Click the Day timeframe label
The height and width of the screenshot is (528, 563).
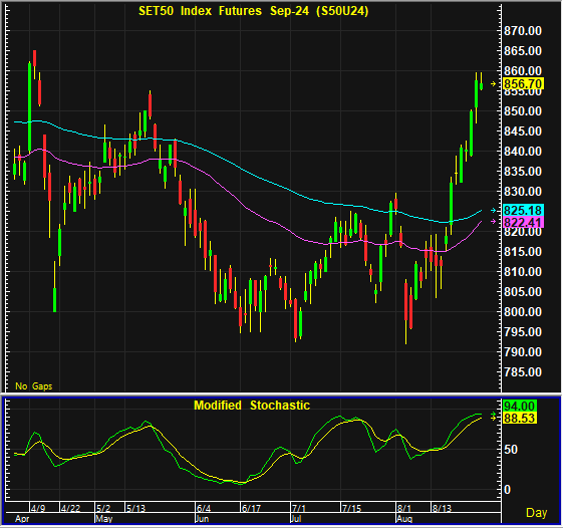coord(536,513)
